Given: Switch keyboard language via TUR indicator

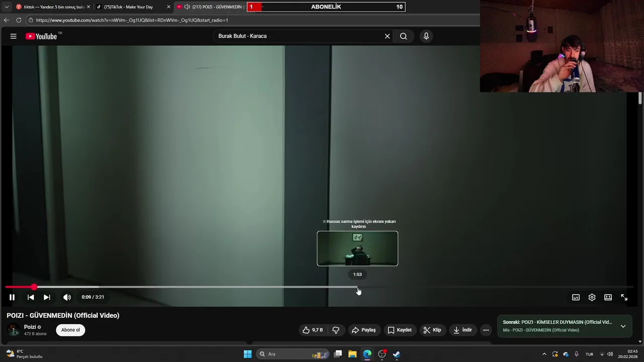Looking at the screenshot, I should coord(589,354).
